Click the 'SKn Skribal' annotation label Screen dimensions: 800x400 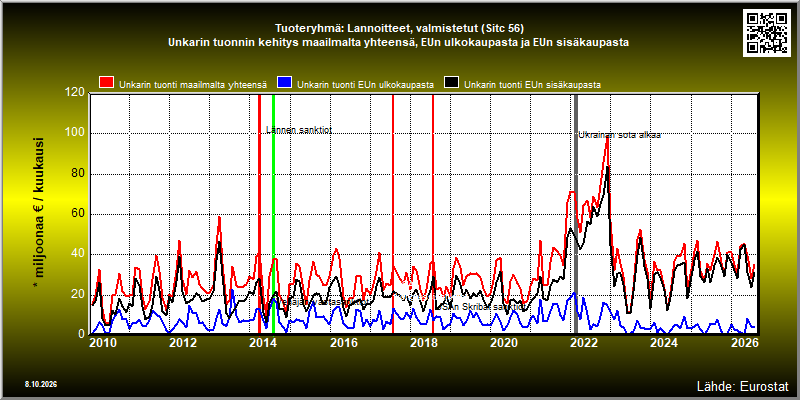[x=463, y=307]
